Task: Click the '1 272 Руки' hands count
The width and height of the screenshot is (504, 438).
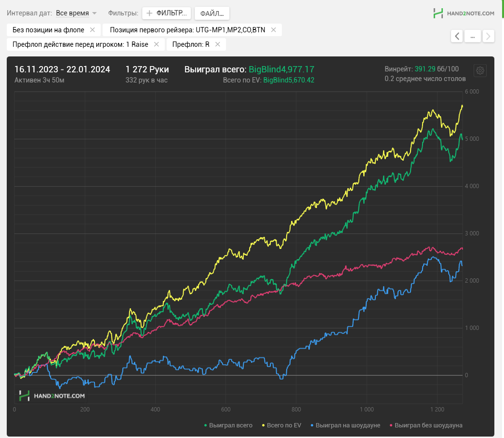Action: click(x=147, y=69)
